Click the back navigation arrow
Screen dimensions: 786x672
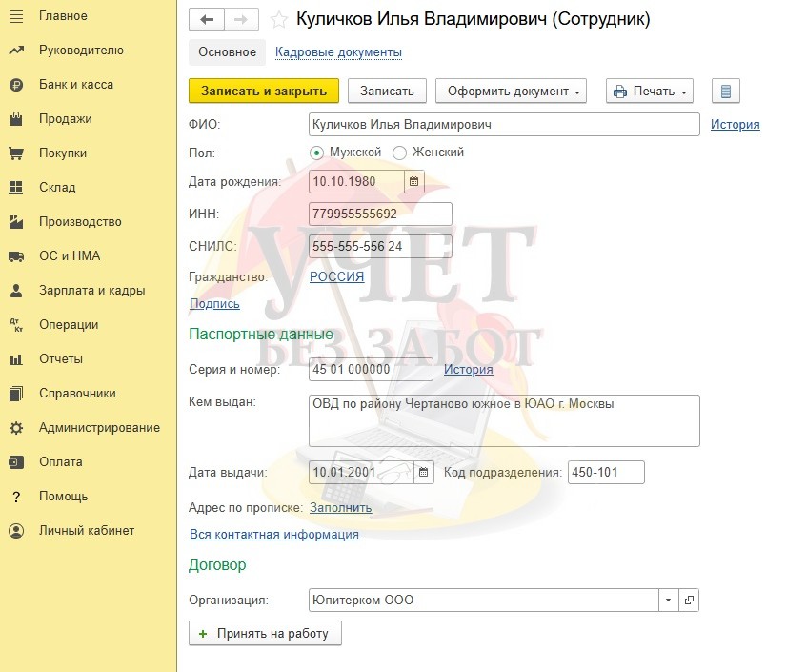point(207,20)
